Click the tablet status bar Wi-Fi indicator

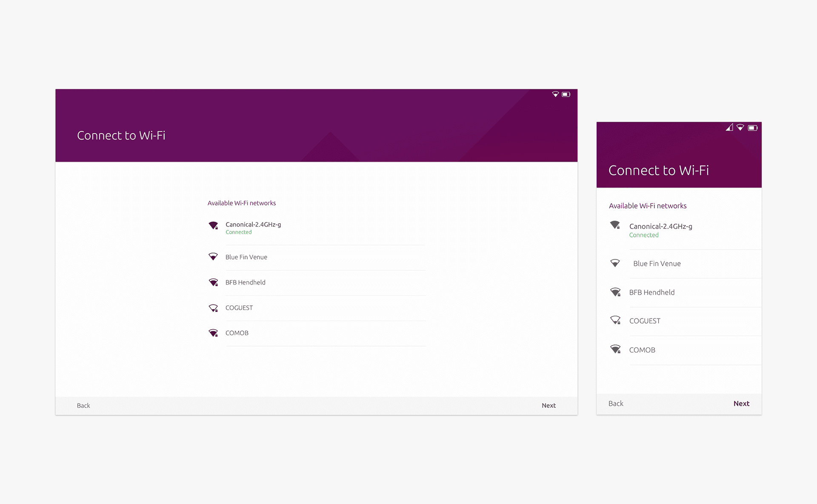click(555, 94)
